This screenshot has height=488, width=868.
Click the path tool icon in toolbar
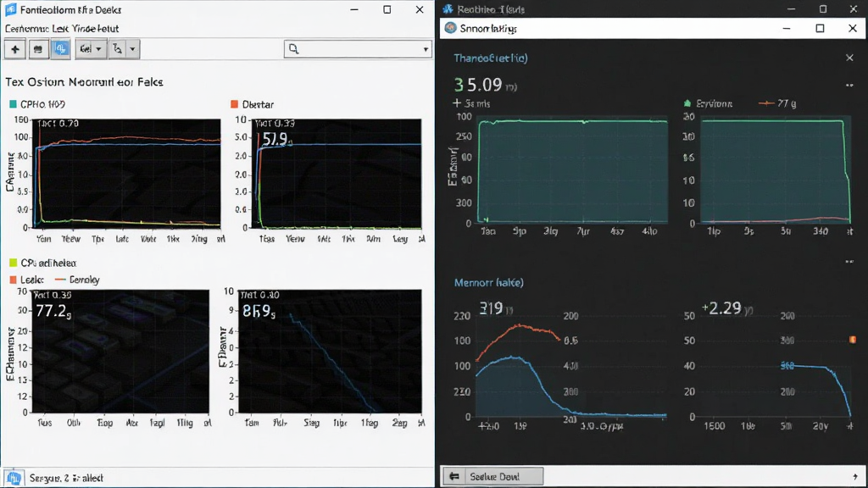pos(117,49)
